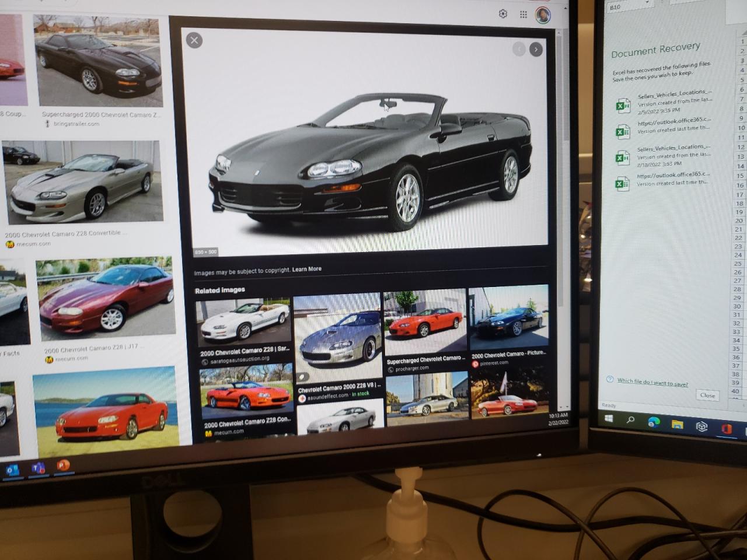Go to the next image in preview

[536, 50]
